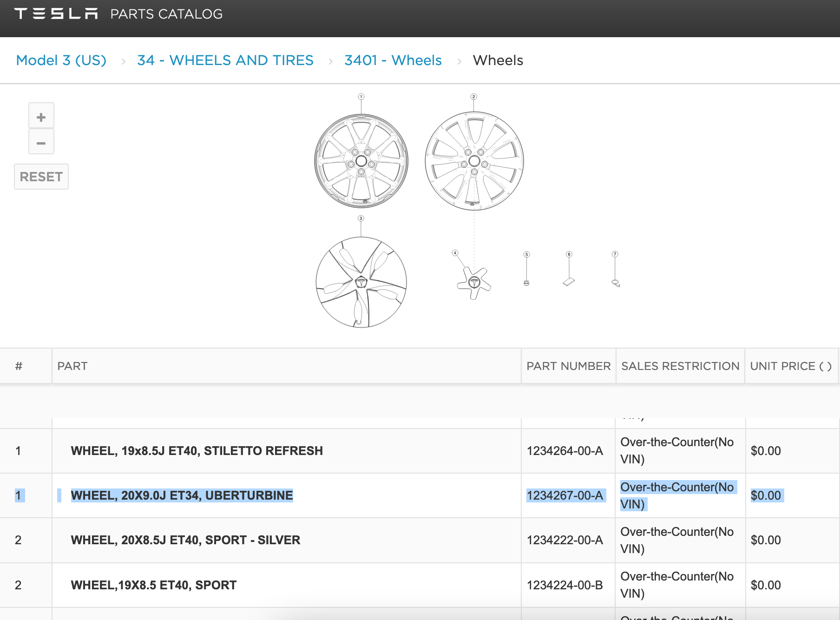
Task: Click the $0.00 price for Sport - Silver wheel
Action: coord(766,540)
